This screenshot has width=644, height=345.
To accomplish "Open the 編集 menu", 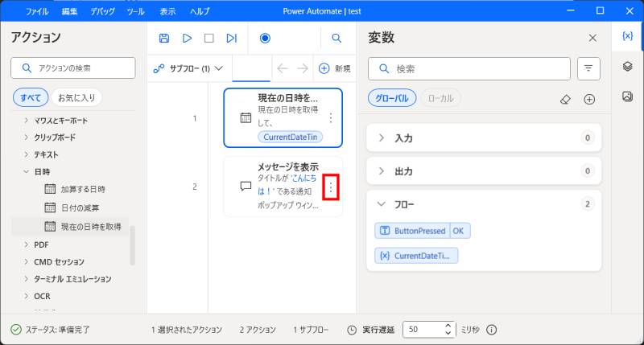I will pyautogui.click(x=69, y=11).
